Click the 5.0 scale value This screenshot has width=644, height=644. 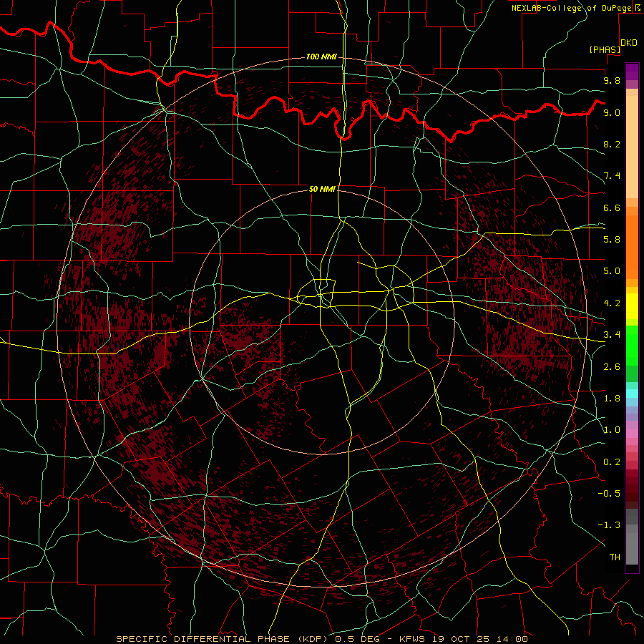612,271
